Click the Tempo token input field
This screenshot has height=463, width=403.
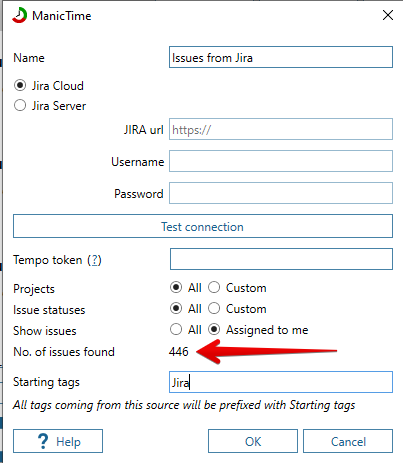click(x=281, y=259)
